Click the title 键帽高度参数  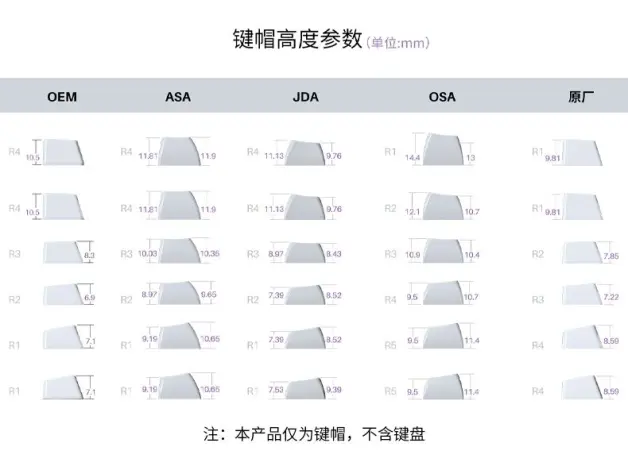point(298,39)
